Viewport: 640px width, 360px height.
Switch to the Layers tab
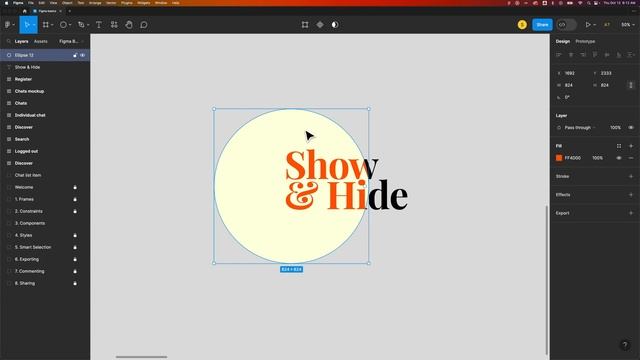21,41
